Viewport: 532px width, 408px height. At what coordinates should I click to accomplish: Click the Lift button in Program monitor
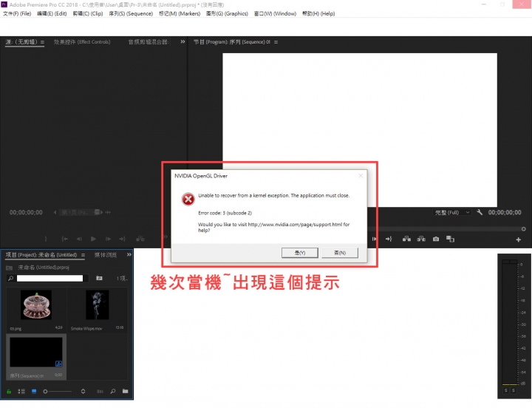pos(406,239)
